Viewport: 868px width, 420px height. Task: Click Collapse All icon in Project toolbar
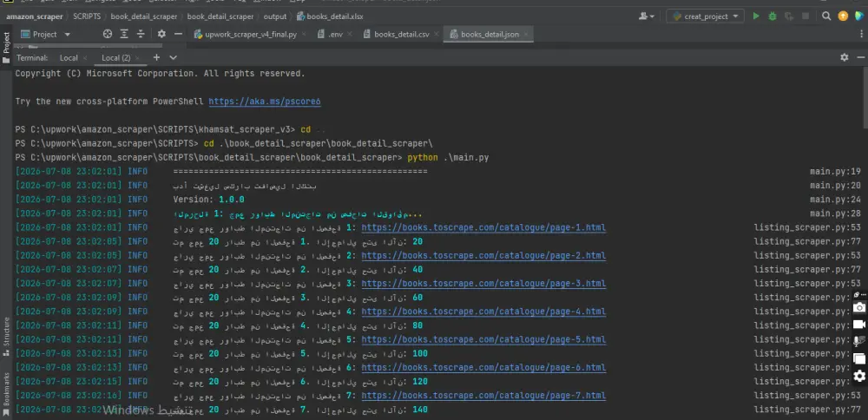pyautogui.click(x=141, y=35)
